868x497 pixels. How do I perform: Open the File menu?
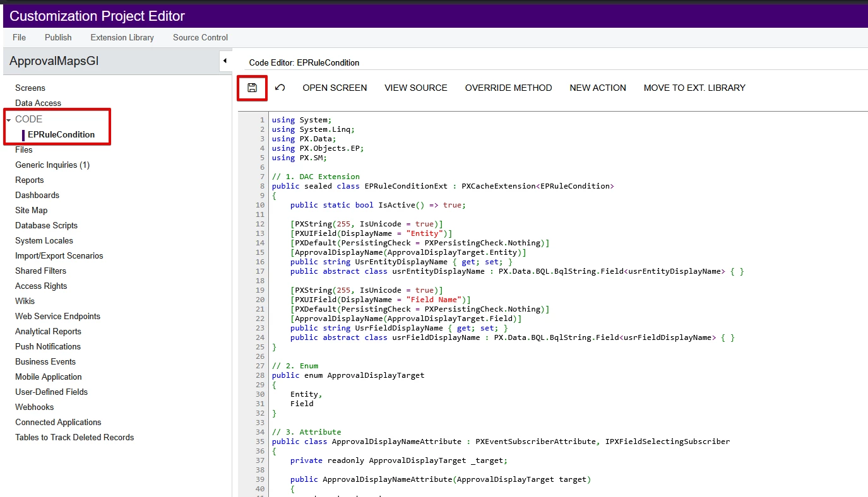(x=19, y=37)
